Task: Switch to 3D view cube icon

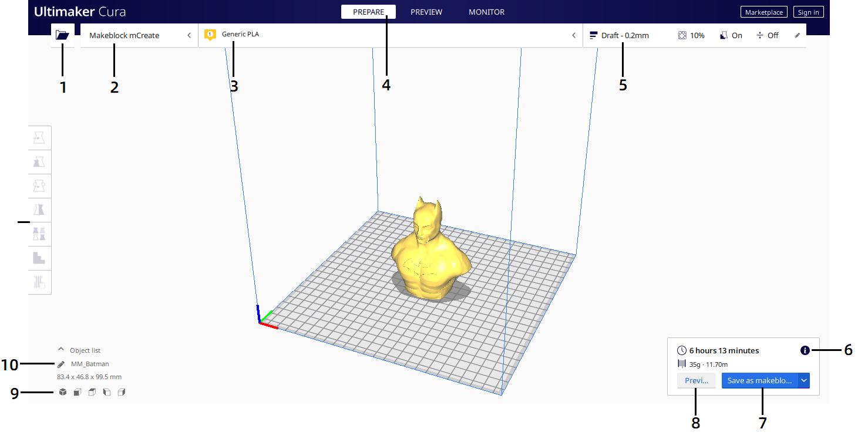Action: click(62, 392)
